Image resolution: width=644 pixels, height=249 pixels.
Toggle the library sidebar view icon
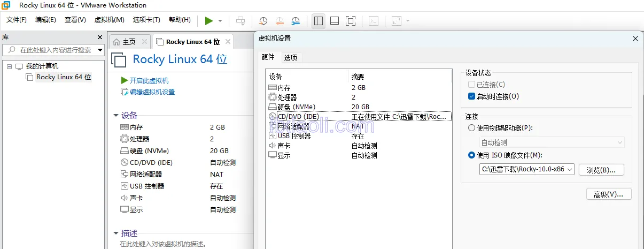click(319, 21)
